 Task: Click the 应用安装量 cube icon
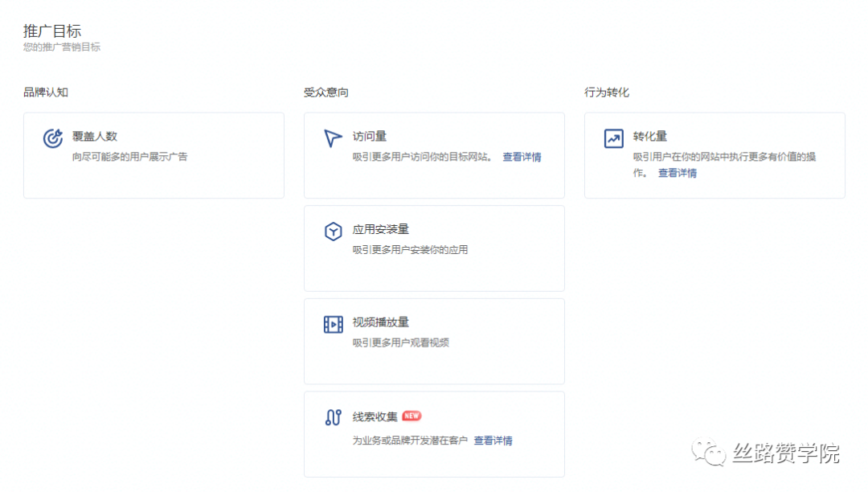[332, 231]
